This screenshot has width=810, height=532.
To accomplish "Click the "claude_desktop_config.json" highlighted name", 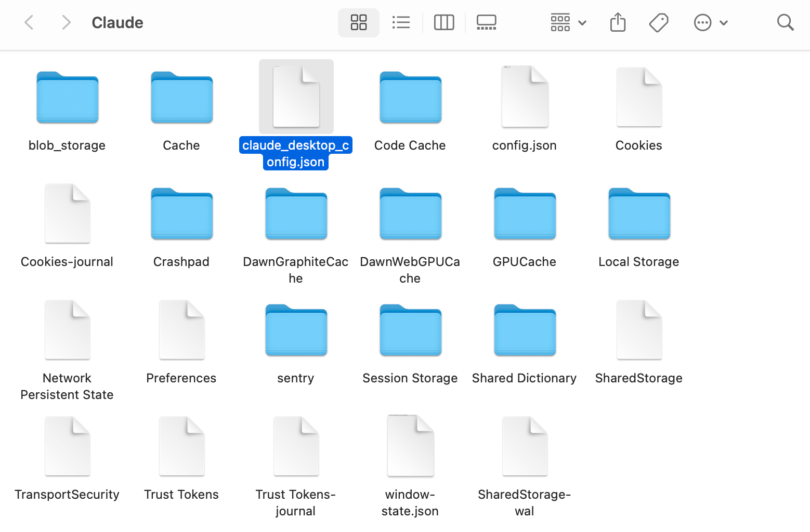I will (296, 153).
